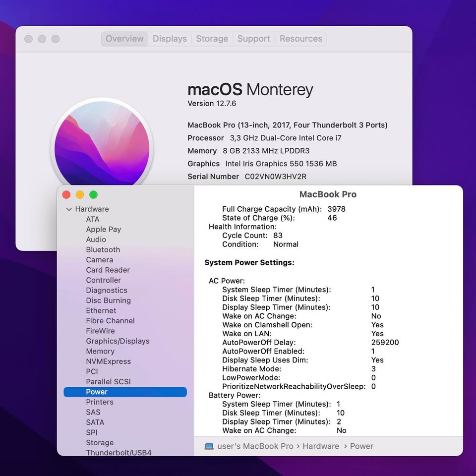Select Fibre Channel in the sidebar

[110, 321]
